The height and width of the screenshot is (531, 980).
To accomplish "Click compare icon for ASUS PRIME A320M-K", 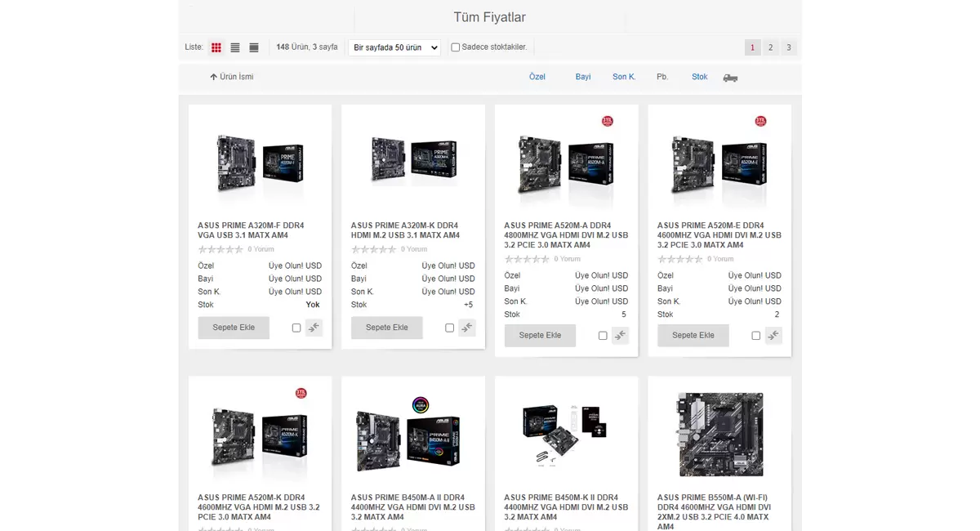I will pos(467,328).
